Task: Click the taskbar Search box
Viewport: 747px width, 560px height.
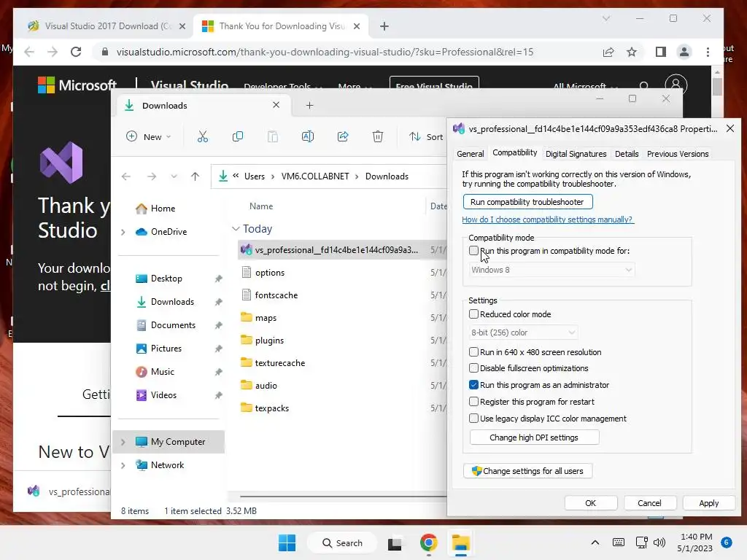Action: point(342,542)
